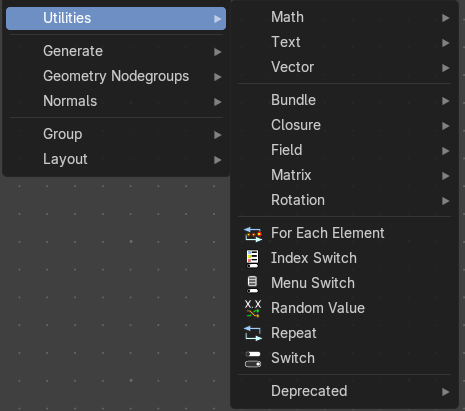Expand arrow beside Bundle entry
The height and width of the screenshot is (411, 465).
445,101
